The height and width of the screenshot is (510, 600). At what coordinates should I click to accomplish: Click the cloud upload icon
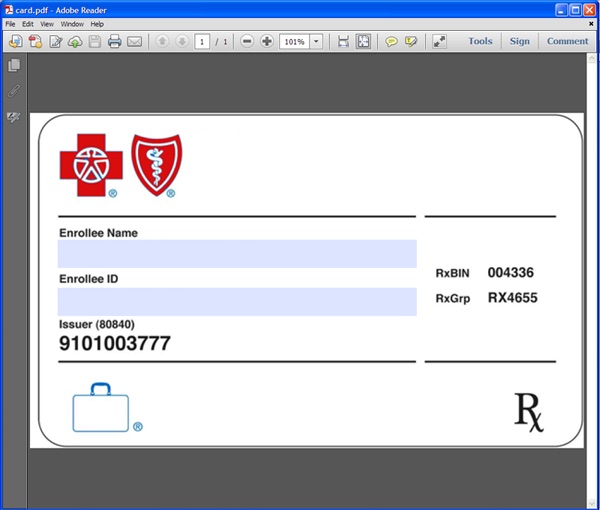point(75,41)
